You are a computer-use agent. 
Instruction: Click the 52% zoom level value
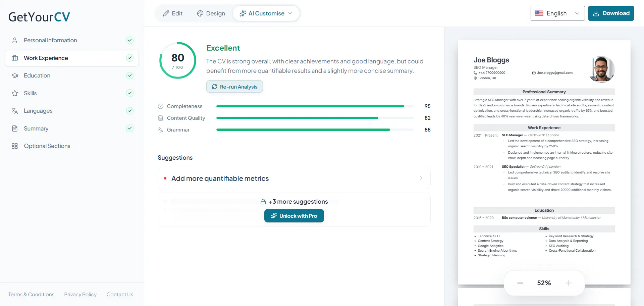coord(544,283)
